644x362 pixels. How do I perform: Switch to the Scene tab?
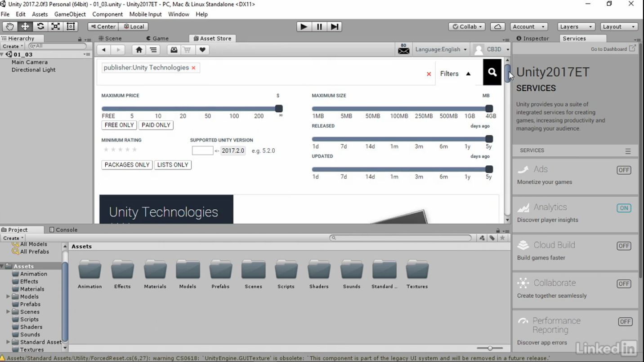(110, 39)
